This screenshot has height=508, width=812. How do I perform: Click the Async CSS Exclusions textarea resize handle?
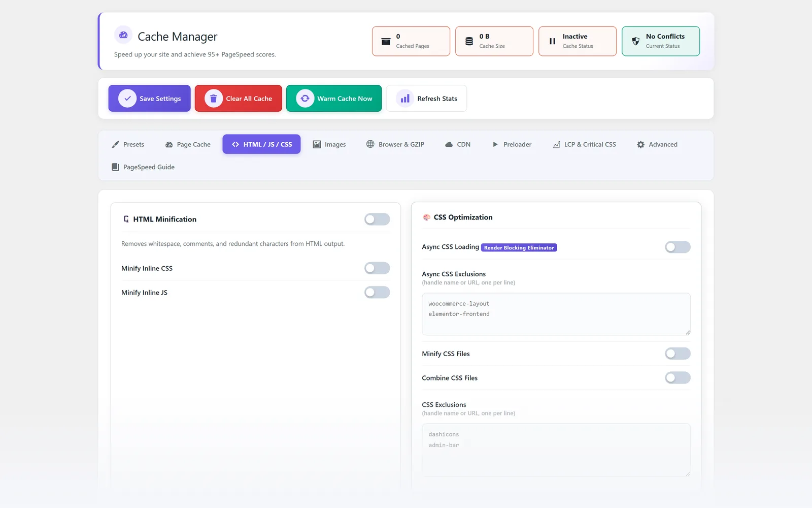click(688, 332)
